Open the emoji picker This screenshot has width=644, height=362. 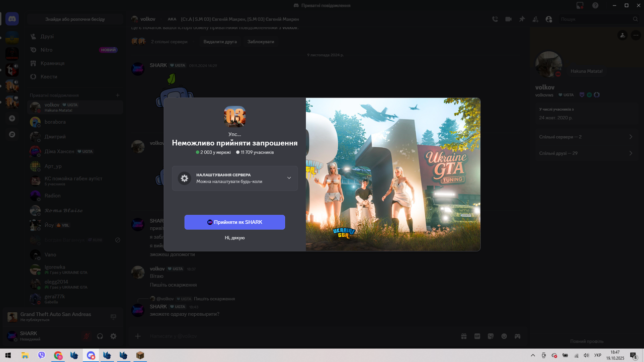point(504,336)
